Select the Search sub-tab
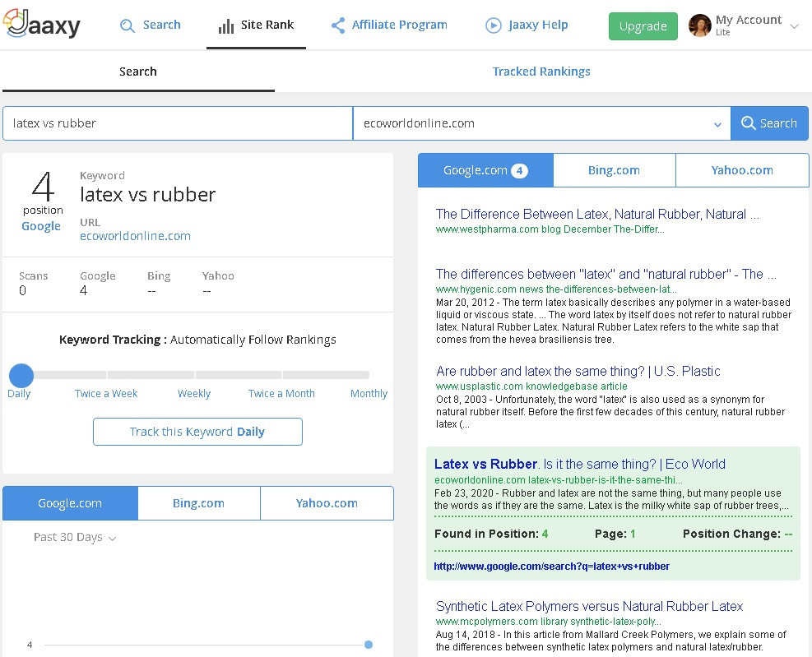This screenshot has width=812, height=657. (x=137, y=72)
